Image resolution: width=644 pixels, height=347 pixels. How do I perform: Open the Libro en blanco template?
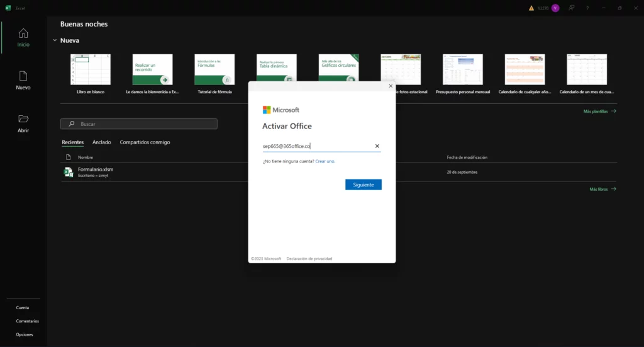[91, 69]
